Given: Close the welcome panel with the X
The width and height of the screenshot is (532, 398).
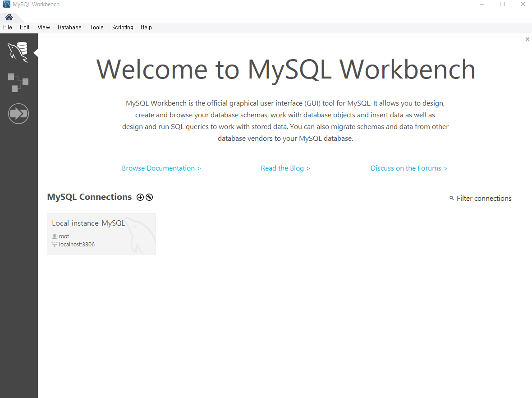Looking at the screenshot, I should tap(527, 39).
